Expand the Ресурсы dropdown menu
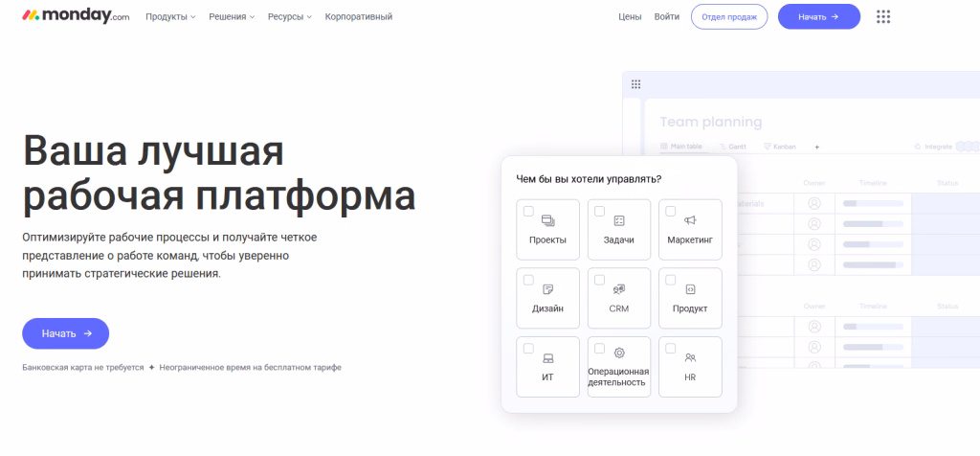The height and width of the screenshot is (456, 980). (x=290, y=17)
